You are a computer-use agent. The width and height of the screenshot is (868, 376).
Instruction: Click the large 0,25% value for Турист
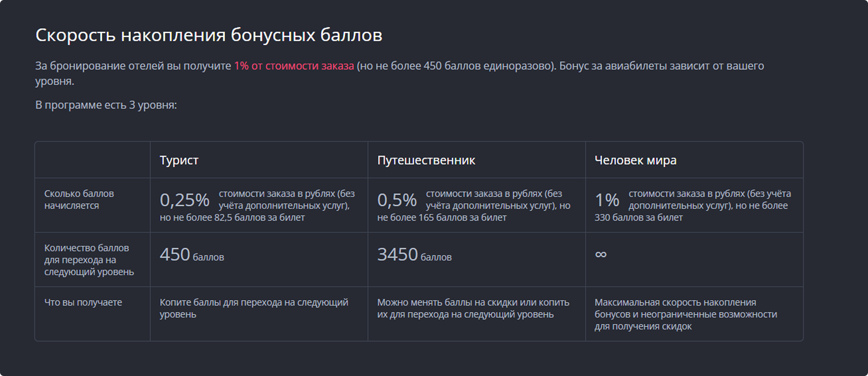click(184, 200)
